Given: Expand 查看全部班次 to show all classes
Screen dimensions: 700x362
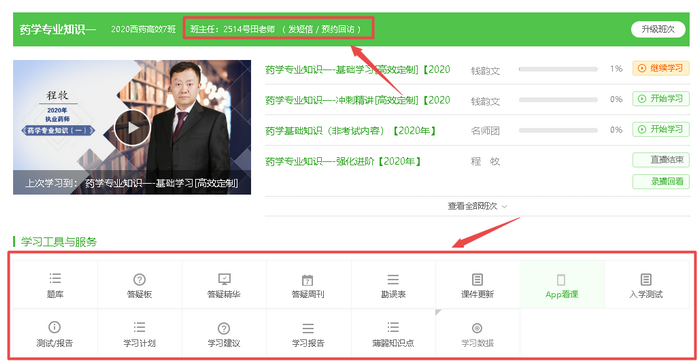Looking at the screenshot, I should point(477,206).
